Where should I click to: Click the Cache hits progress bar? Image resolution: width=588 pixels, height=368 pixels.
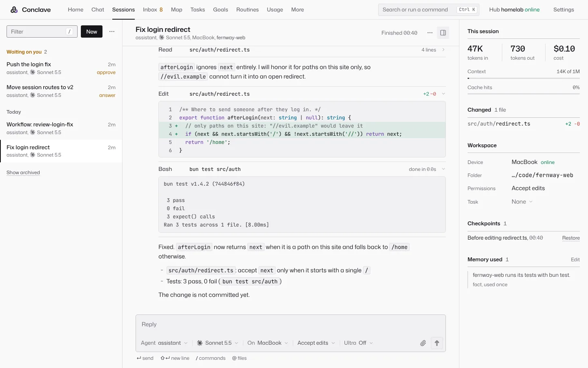click(x=523, y=94)
